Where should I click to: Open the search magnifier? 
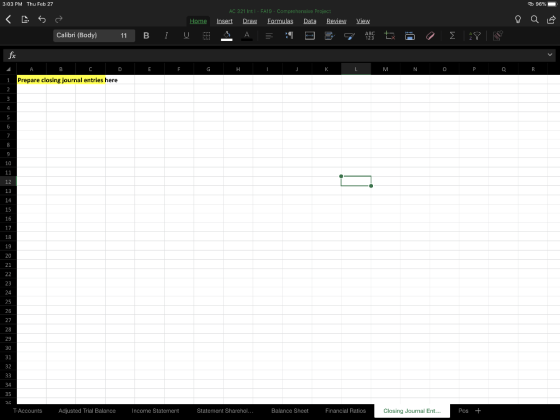point(534,19)
